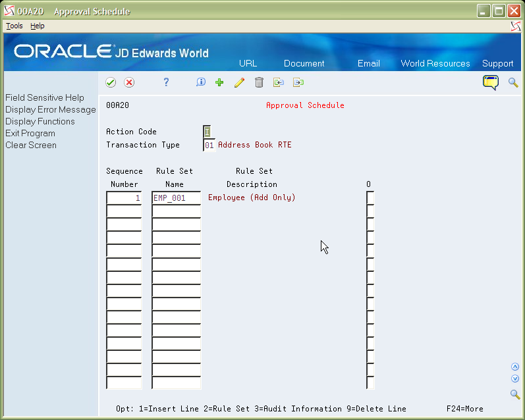This screenshot has width=525, height=420.
Task: Click the red 'Approval Schedule' screen title
Action: point(305,105)
